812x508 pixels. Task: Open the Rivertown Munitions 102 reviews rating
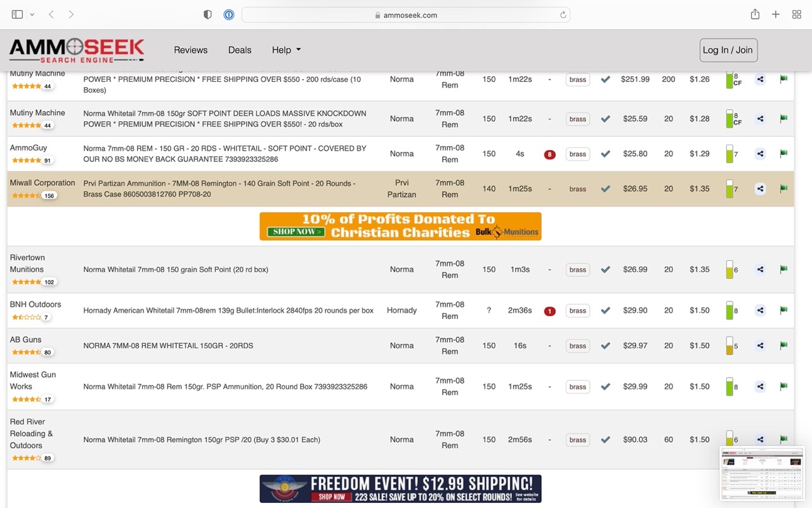pyautogui.click(x=34, y=281)
